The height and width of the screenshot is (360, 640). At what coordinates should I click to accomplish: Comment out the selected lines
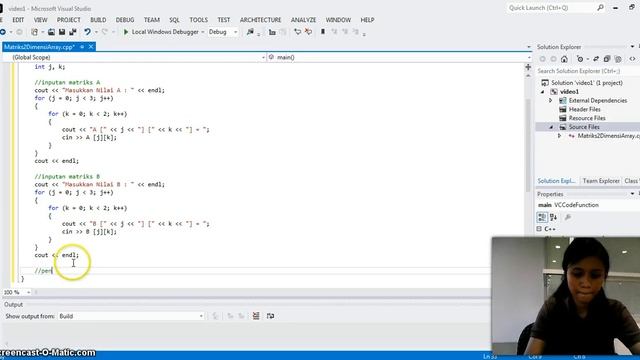(x=298, y=32)
